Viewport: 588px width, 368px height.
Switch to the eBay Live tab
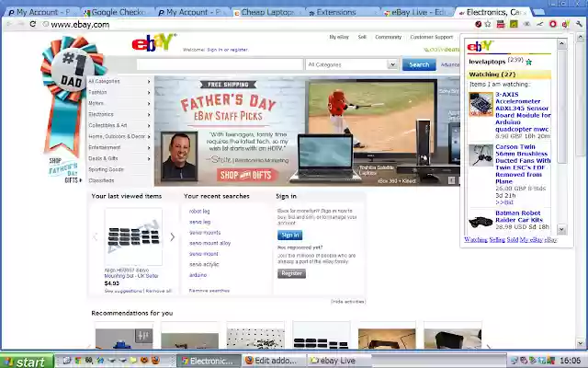[417, 12]
